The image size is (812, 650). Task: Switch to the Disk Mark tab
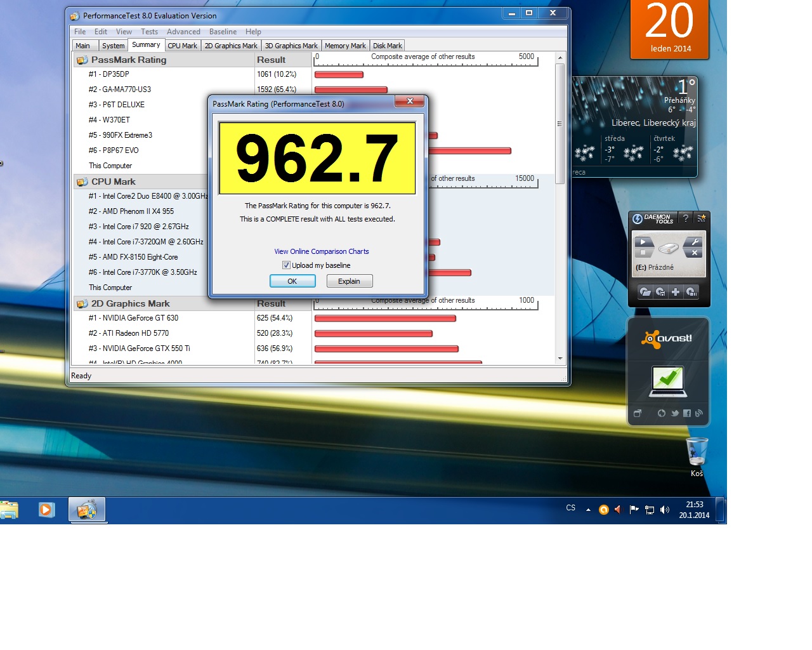(x=387, y=46)
